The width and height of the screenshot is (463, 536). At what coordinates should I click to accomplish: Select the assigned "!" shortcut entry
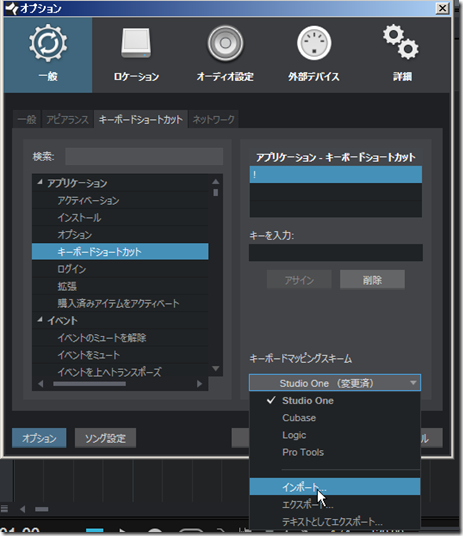(x=335, y=175)
